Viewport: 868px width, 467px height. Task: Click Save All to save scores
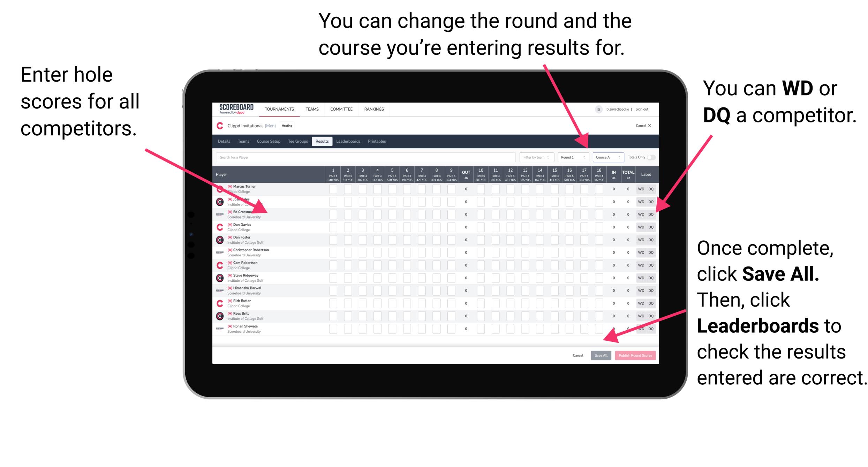coord(601,355)
